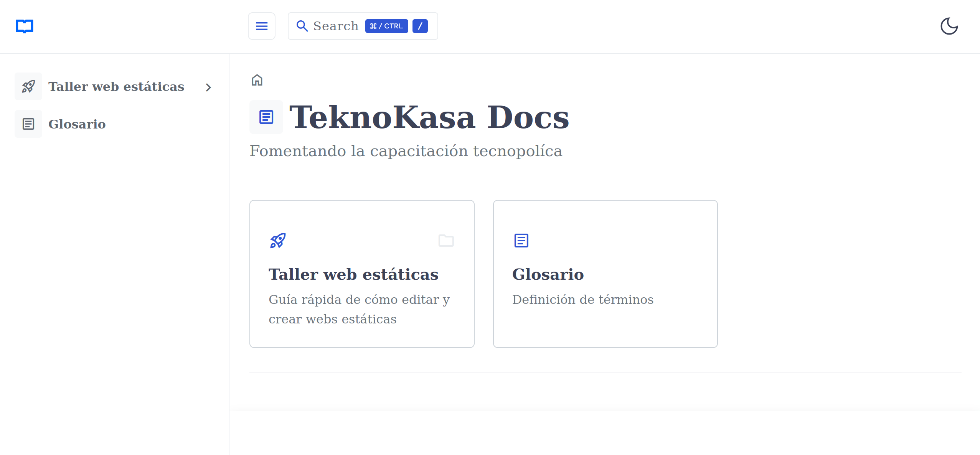Click the home breadcrumb icon

pos(257,80)
